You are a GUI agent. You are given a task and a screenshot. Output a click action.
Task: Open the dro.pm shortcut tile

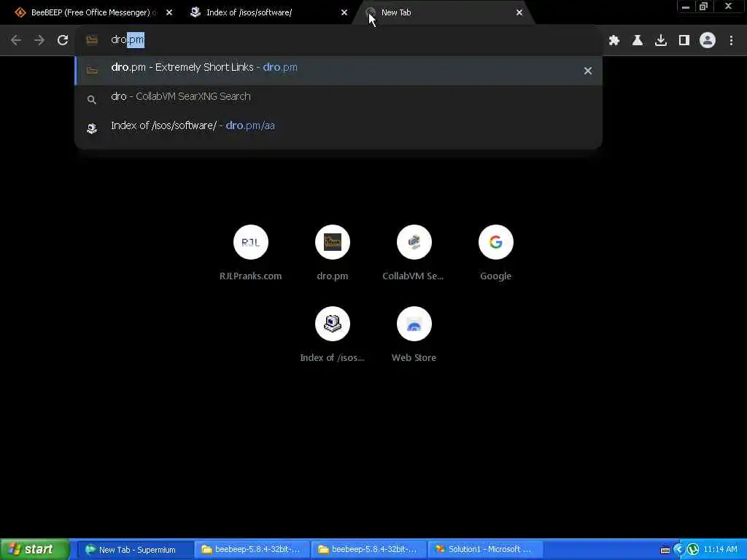[333, 253]
